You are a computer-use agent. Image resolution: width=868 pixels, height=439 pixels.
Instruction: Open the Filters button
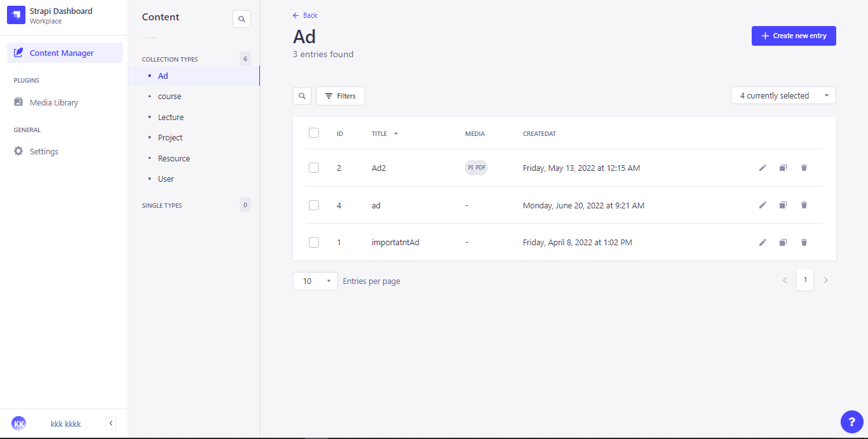(340, 96)
